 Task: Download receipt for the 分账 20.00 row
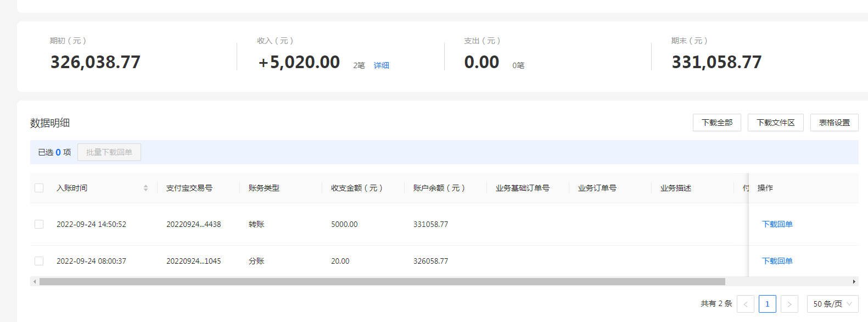coord(777,261)
